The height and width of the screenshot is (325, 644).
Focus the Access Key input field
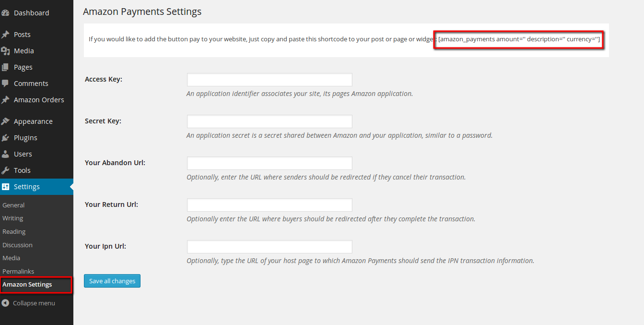pyautogui.click(x=269, y=80)
